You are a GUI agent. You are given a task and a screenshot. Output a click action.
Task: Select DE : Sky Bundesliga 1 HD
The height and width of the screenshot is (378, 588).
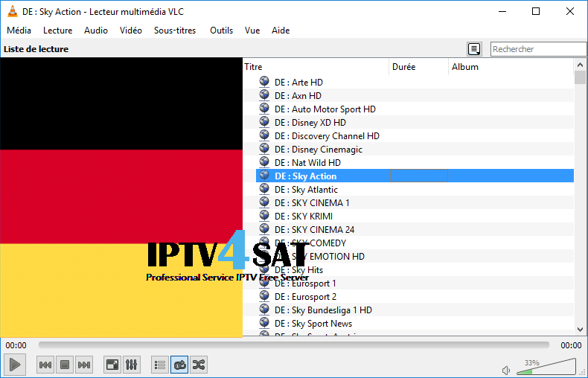click(415, 310)
